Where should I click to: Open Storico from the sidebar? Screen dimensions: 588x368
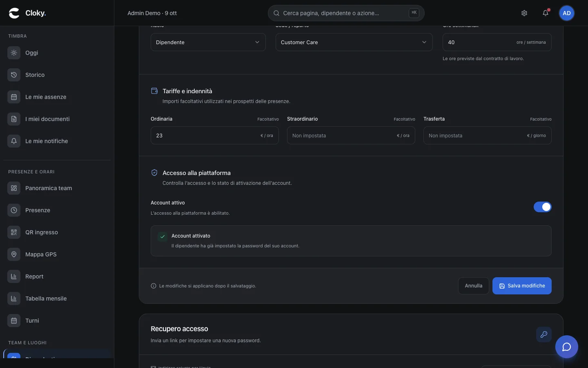[57, 75]
